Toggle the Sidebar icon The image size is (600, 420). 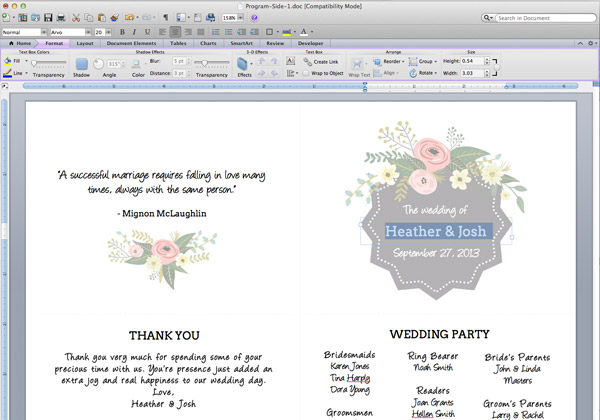(181, 18)
